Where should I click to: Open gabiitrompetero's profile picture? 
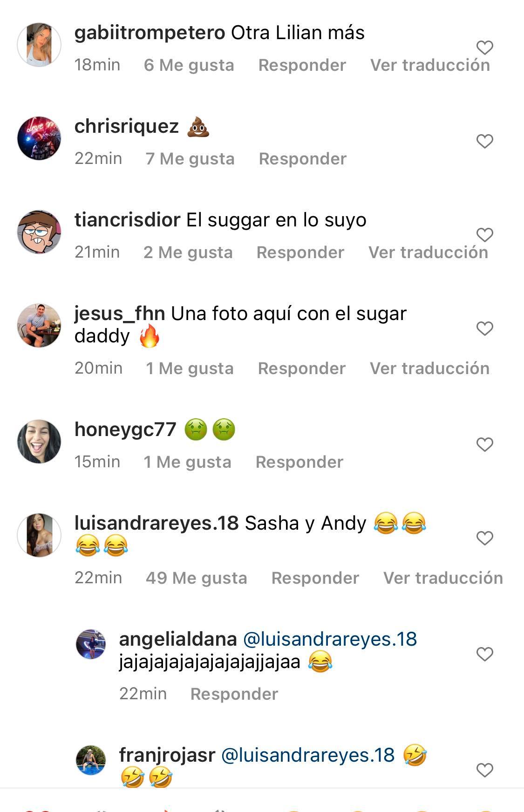coord(39,45)
